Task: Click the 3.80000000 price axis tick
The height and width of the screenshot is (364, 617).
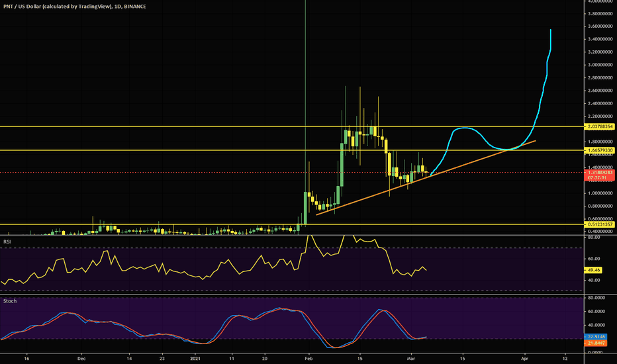Action: tap(600, 14)
